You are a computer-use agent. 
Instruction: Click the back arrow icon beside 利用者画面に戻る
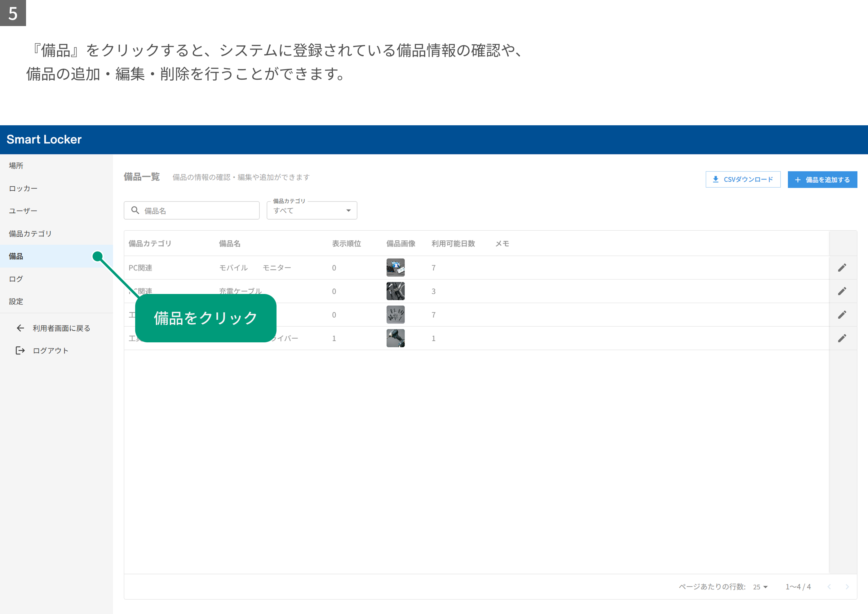(x=20, y=328)
